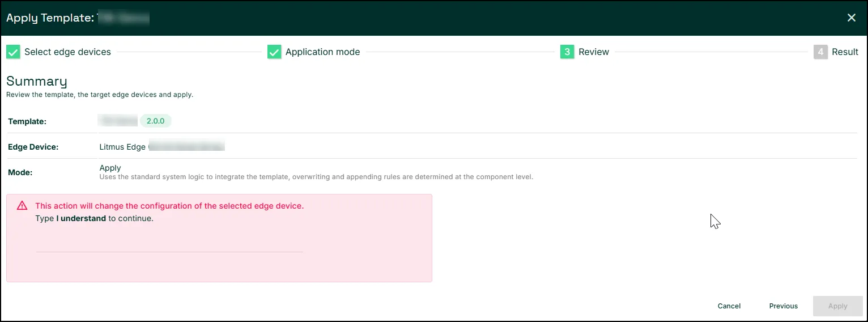Click the Type I understand to continue text
The image size is (868, 322).
pyautogui.click(x=94, y=218)
